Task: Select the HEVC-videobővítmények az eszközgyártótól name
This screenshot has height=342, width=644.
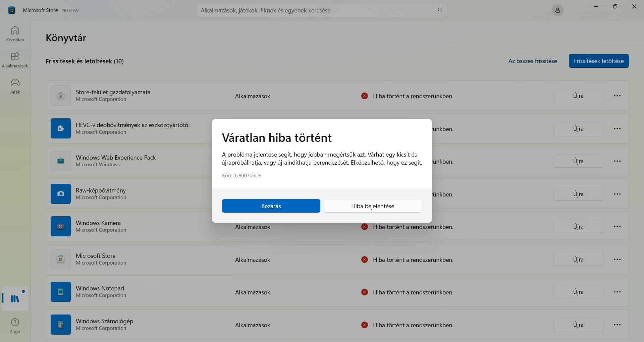Action: (x=132, y=125)
